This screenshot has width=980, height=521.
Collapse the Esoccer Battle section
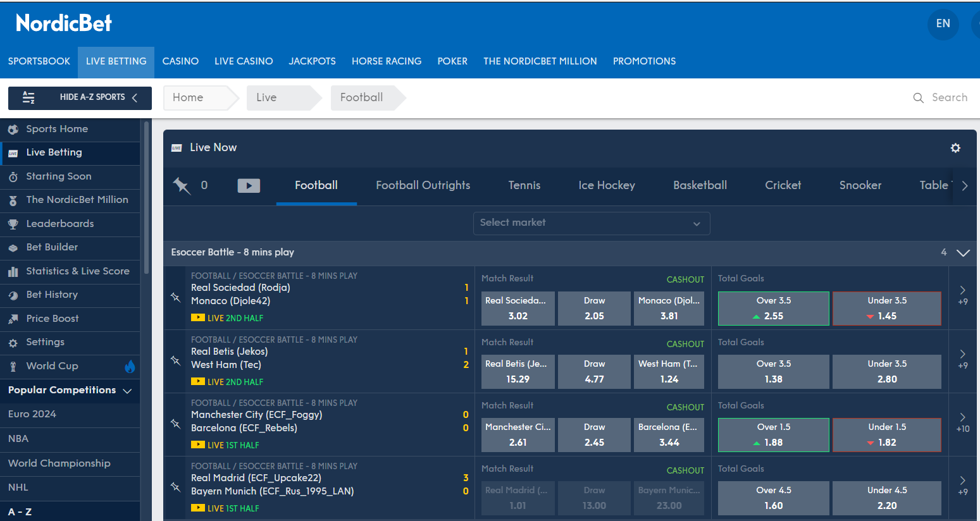click(x=963, y=253)
